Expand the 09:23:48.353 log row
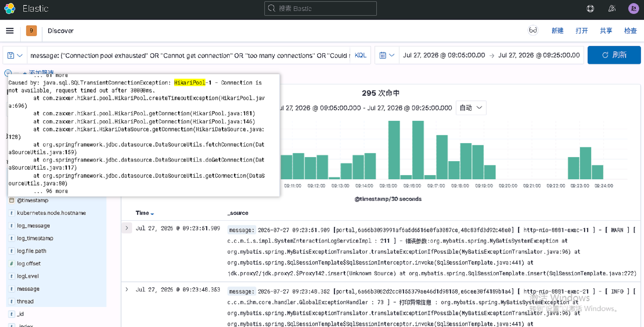The height and width of the screenshot is (327, 644). pos(127,289)
